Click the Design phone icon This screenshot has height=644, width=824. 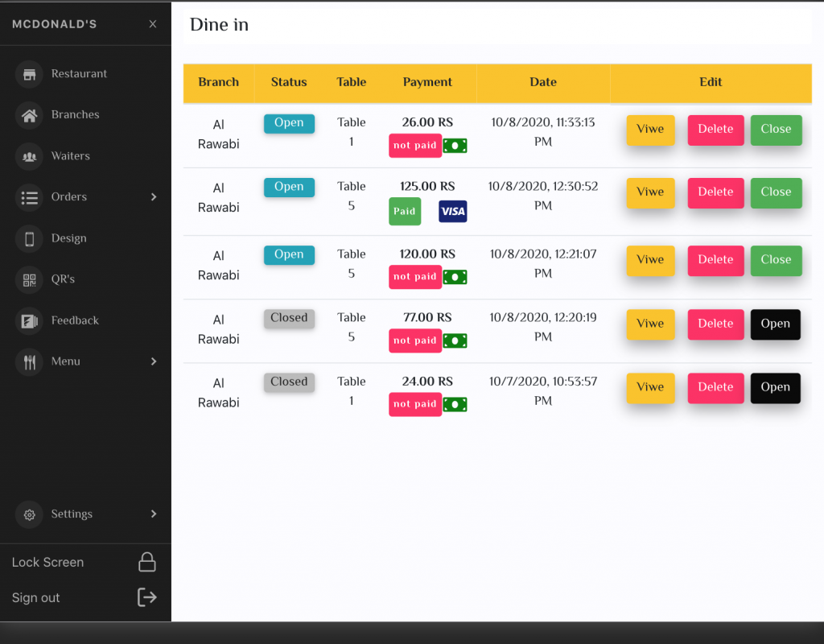pos(30,238)
